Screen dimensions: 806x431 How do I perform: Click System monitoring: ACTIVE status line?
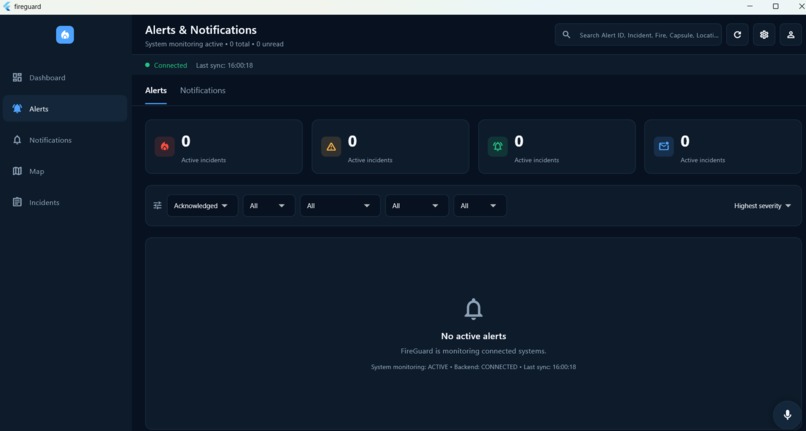(x=473, y=367)
